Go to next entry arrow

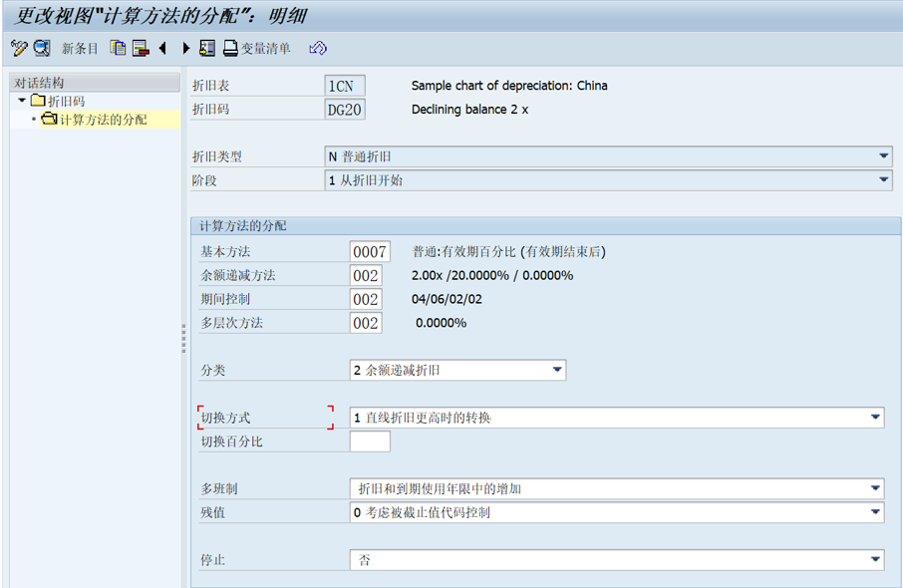click(185, 48)
